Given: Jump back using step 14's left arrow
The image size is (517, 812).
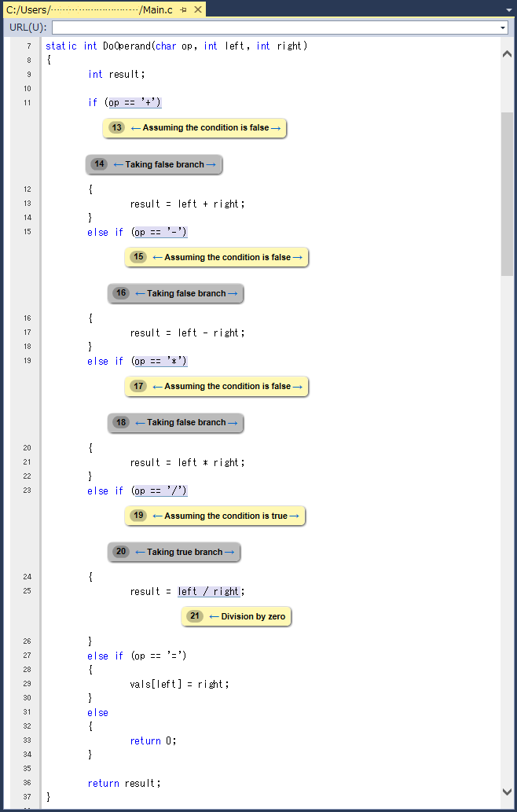Looking at the screenshot, I should [x=119, y=165].
